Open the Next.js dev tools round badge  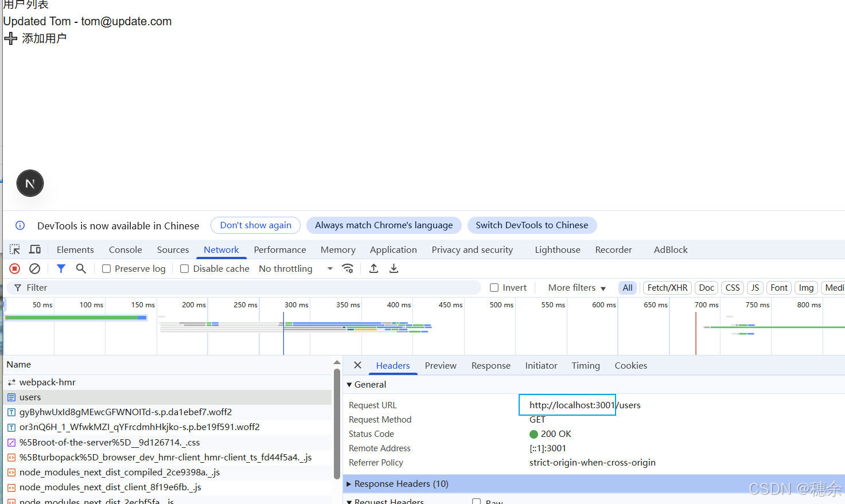30,183
